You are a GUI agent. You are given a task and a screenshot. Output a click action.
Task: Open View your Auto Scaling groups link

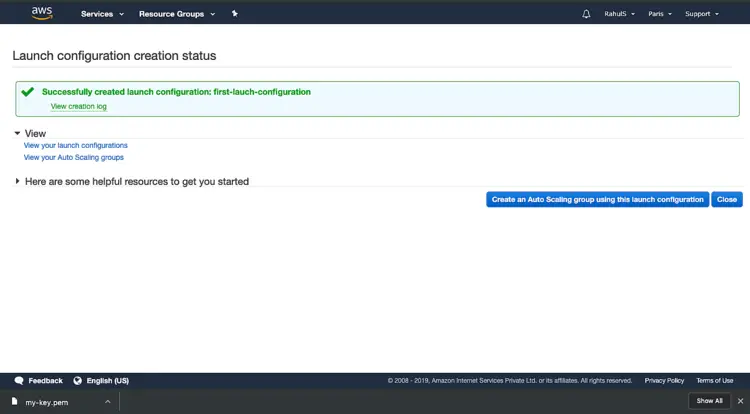(x=74, y=157)
